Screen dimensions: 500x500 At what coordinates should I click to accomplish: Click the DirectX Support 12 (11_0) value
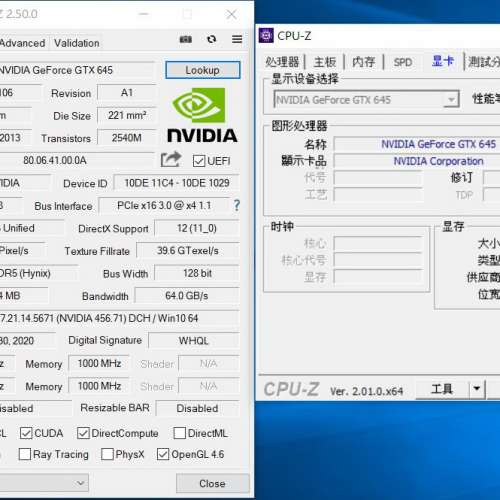197,228
